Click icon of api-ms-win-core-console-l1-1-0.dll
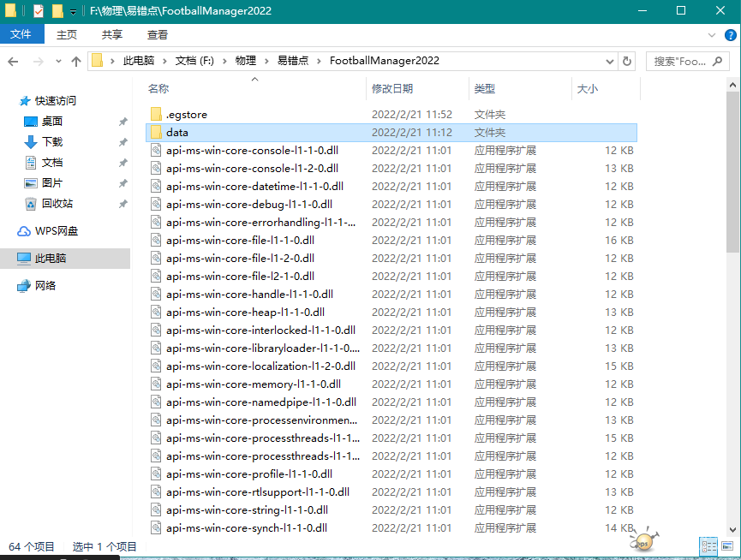This screenshot has height=560, width=741. point(156,150)
